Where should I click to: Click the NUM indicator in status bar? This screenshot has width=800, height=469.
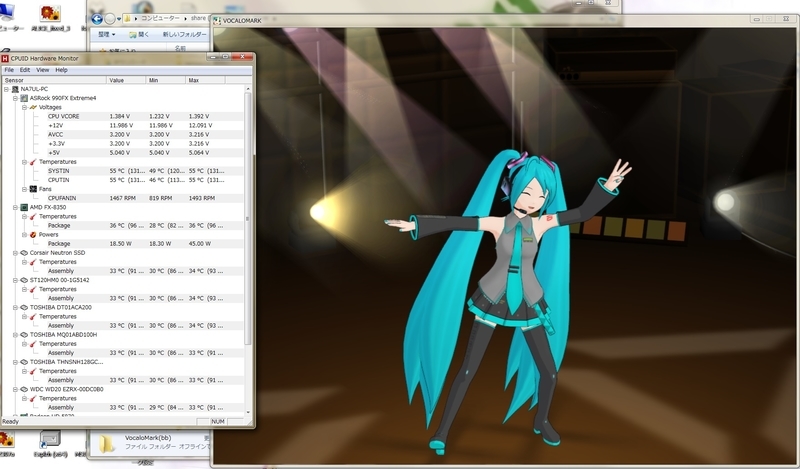218,422
